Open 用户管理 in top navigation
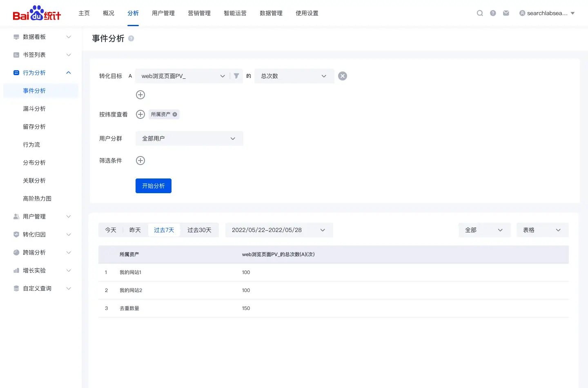 pos(163,13)
